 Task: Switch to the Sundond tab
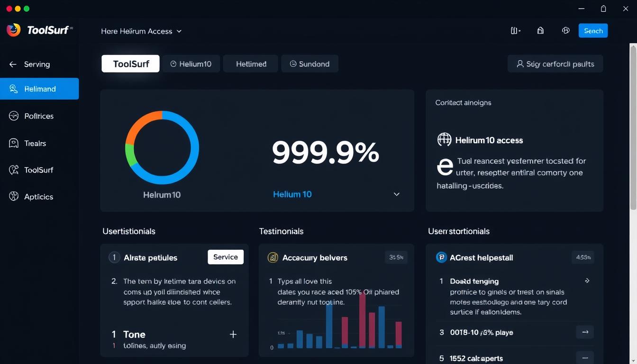click(x=309, y=64)
